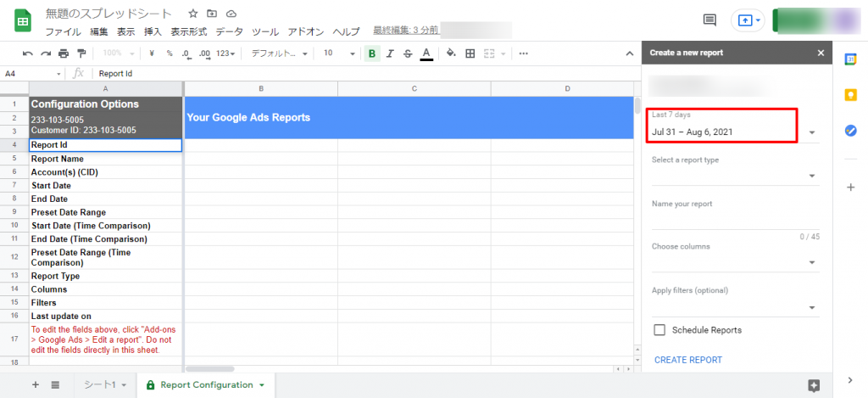
Task: Open more number formats 123 dropdown
Action: (225, 53)
